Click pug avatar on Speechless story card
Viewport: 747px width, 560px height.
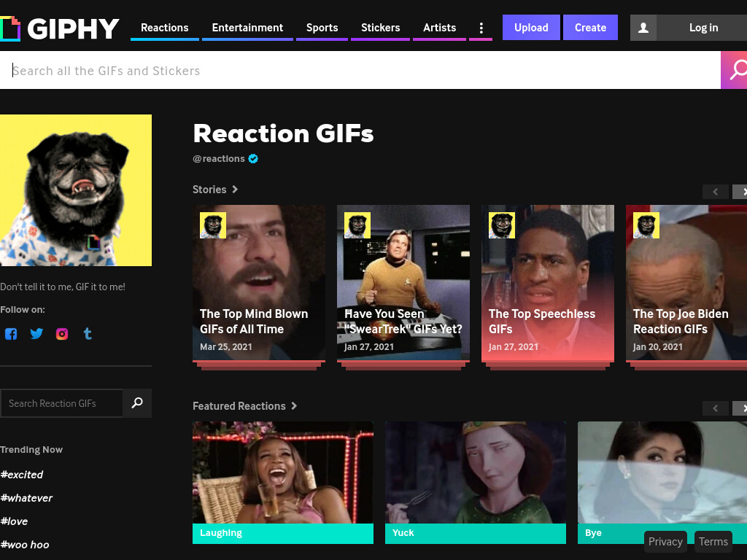tap(502, 225)
